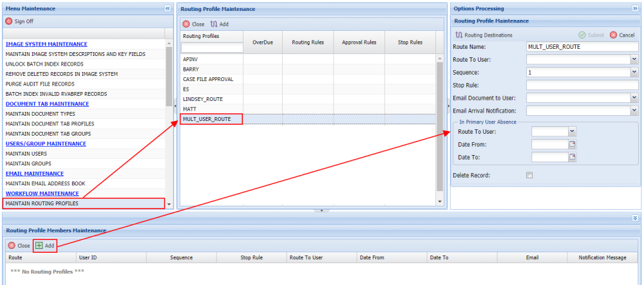Close the Routing Profile Maintenance grid
This screenshot has height=285, width=644.
pos(193,24)
